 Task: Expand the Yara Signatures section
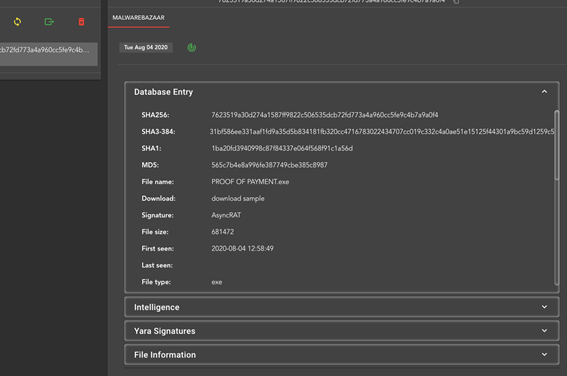point(342,331)
